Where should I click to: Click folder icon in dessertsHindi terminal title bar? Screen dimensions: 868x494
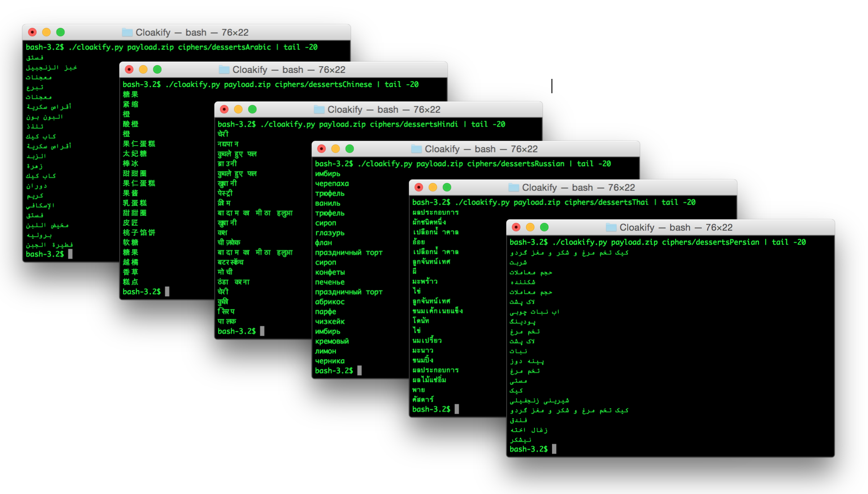point(319,109)
